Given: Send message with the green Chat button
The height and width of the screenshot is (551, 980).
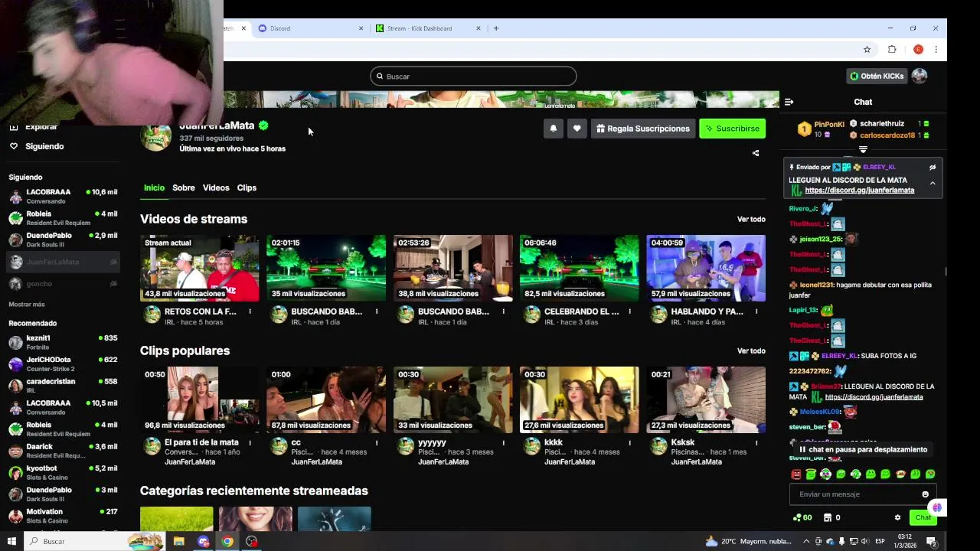Looking at the screenshot, I should pos(923,517).
